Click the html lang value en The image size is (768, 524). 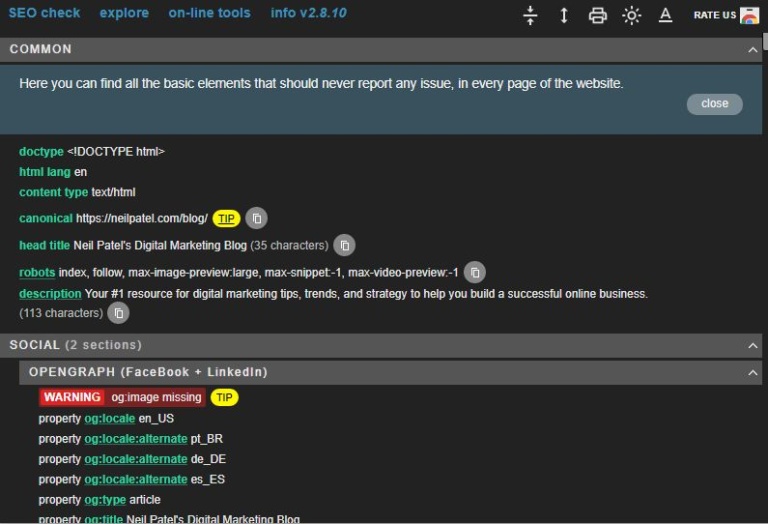click(80, 172)
